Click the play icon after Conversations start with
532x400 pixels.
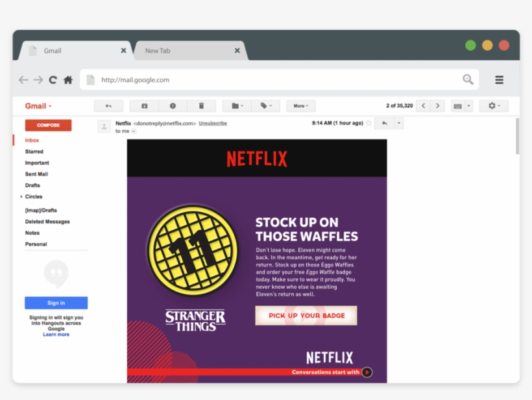(x=367, y=372)
